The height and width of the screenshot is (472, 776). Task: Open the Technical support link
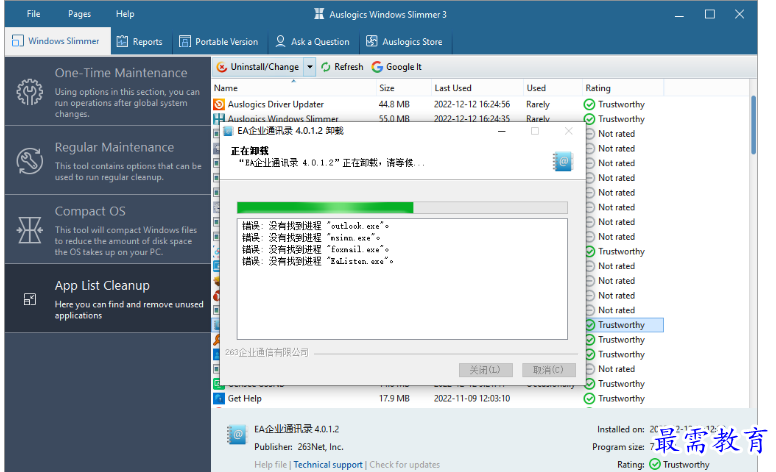point(328,464)
